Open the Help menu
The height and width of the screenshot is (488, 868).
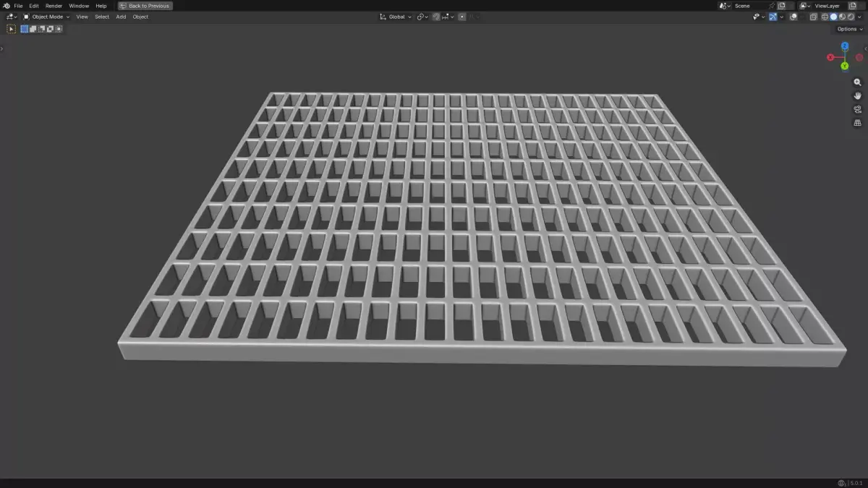pyautogui.click(x=101, y=6)
